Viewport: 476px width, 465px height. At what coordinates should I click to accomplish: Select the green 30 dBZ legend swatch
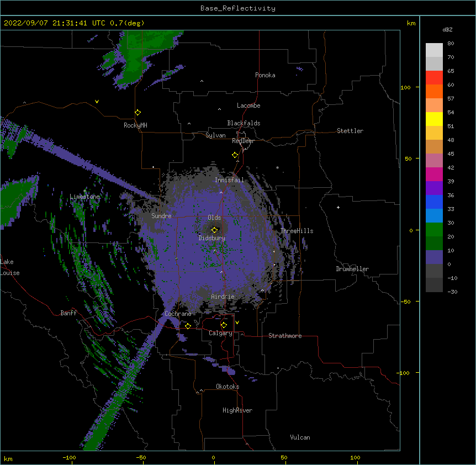click(x=434, y=230)
